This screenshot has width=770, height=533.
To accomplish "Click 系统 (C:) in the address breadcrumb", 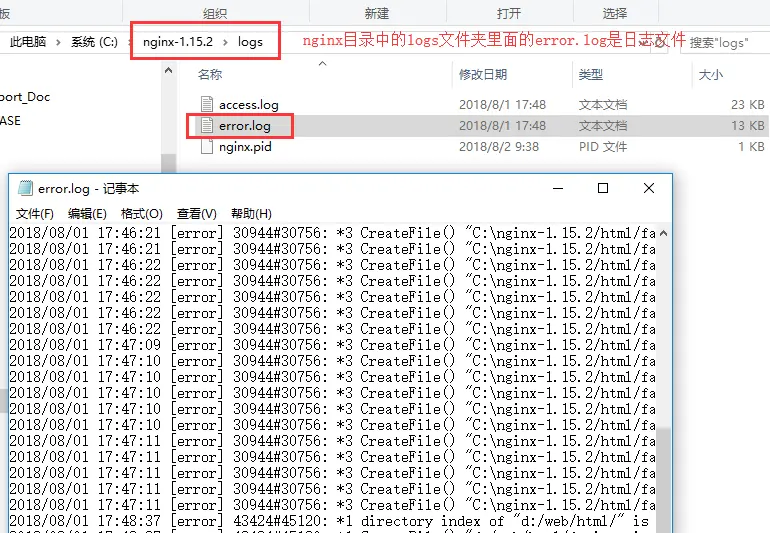I will coord(94,42).
